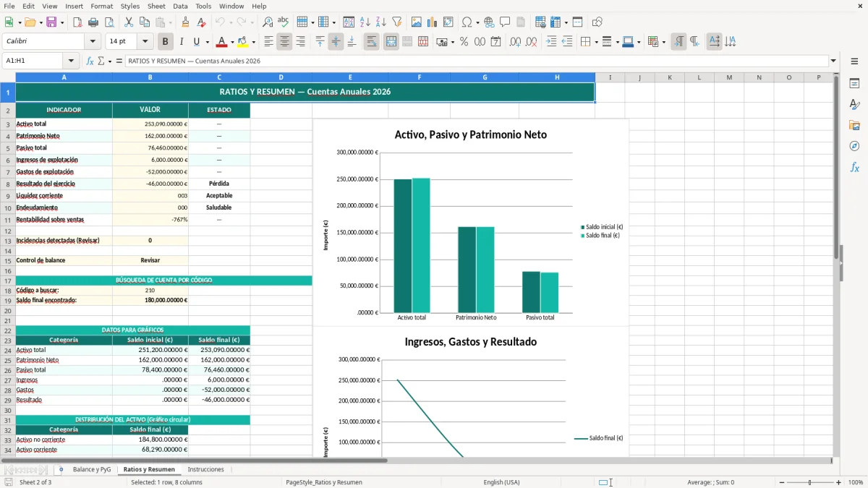Image resolution: width=868 pixels, height=488 pixels.
Task: Click the Format as Percent icon
Action: tap(464, 42)
